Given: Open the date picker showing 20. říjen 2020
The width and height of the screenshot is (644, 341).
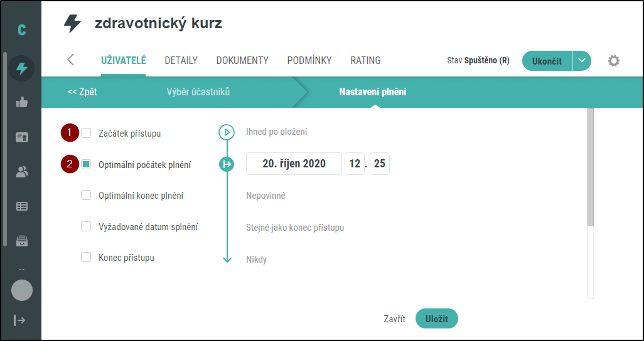Looking at the screenshot, I should click(294, 164).
